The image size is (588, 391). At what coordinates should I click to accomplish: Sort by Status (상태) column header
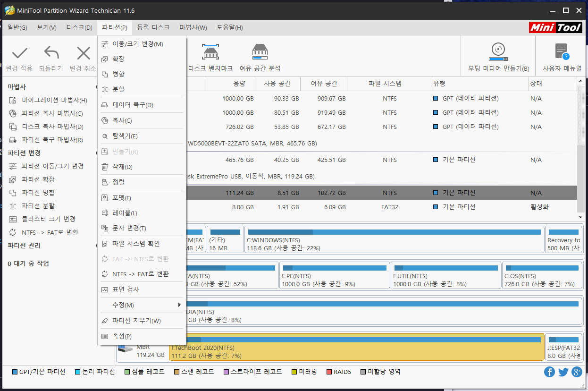pyautogui.click(x=553, y=84)
